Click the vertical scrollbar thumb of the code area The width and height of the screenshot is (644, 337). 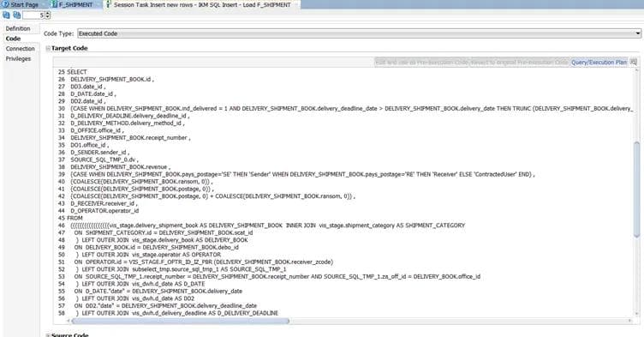coord(636,190)
